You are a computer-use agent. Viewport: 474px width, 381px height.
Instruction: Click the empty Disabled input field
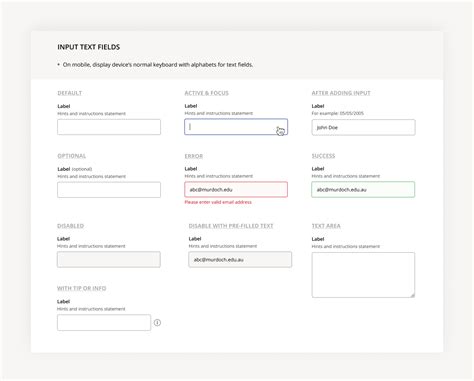pyautogui.click(x=109, y=259)
